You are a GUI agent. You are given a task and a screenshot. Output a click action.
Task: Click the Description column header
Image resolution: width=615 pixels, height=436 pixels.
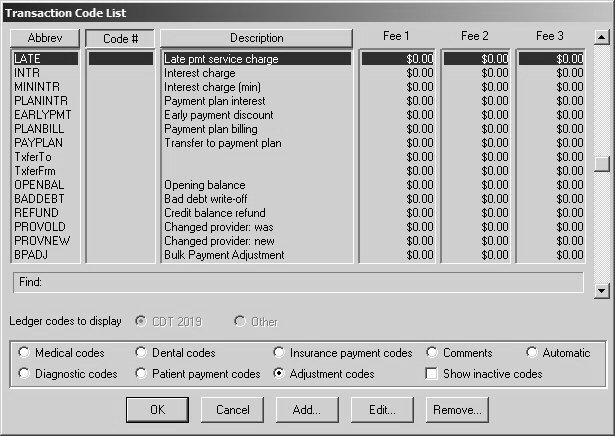click(x=256, y=38)
